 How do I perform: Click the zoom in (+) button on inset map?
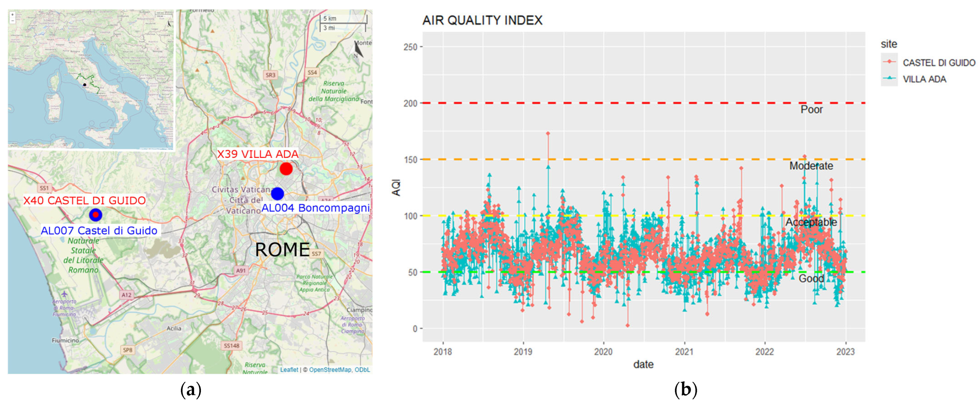click(x=12, y=15)
